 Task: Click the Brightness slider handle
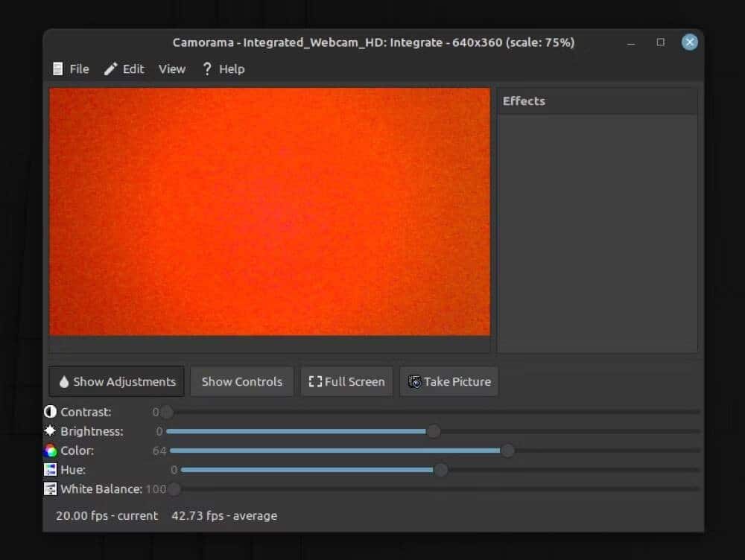pos(433,431)
